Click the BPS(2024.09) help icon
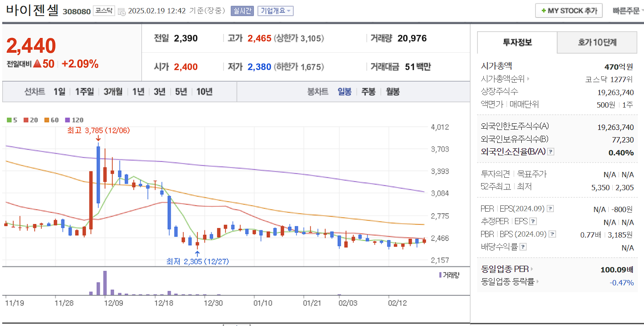Screen dimensions: 644x326 [x=553, y=234]
